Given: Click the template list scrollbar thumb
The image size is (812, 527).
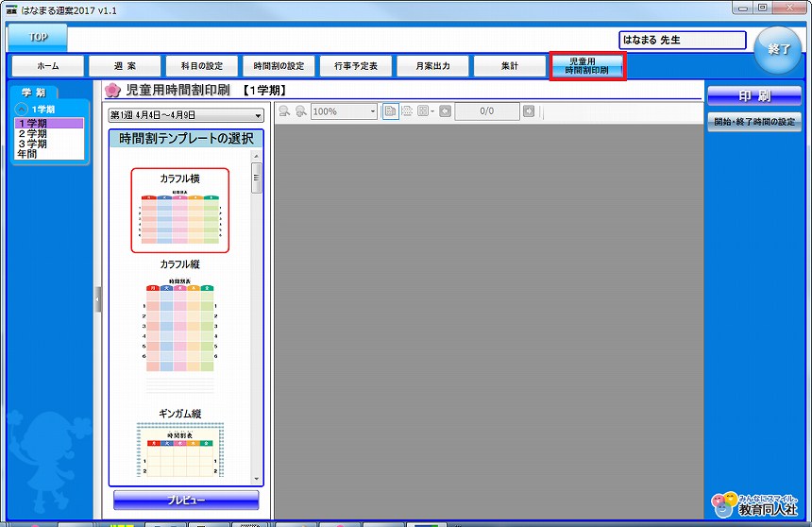Looking at the screenshot, I should (x=256, y=178).
